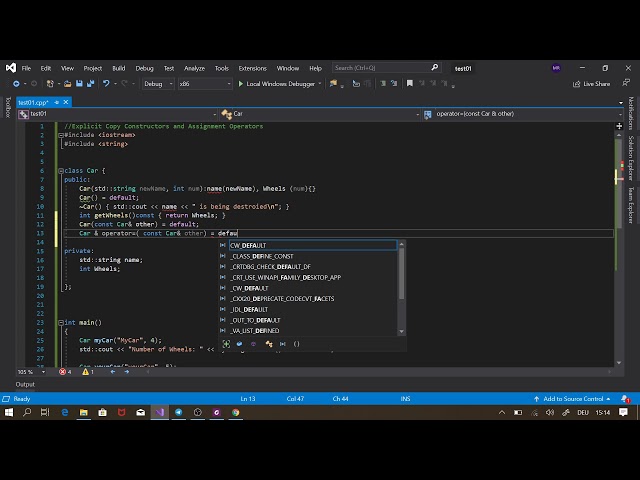The image size is (640, 480).
Task: Open the Debug configuration dropdown
Action: (158, 84)
